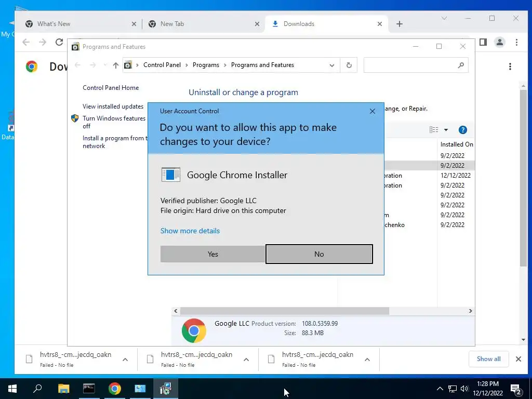The width and height of the screenshot is (532, 399).
Task: Open File Explorer from taskbar
Action: point(63,389)
